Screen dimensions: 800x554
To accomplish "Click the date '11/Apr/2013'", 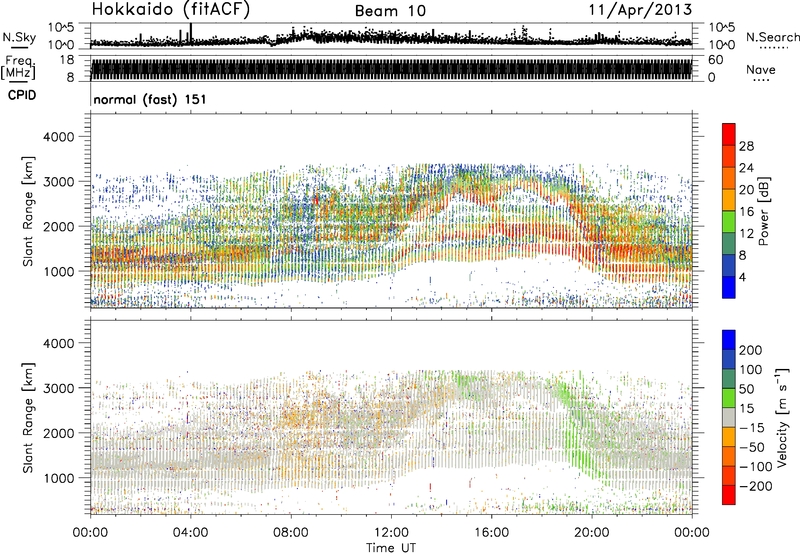I will click(x=640, y=10).
